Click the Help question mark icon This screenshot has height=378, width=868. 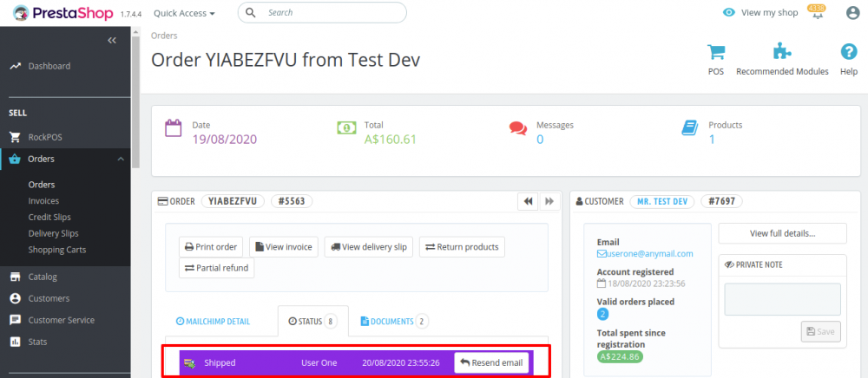849,52
